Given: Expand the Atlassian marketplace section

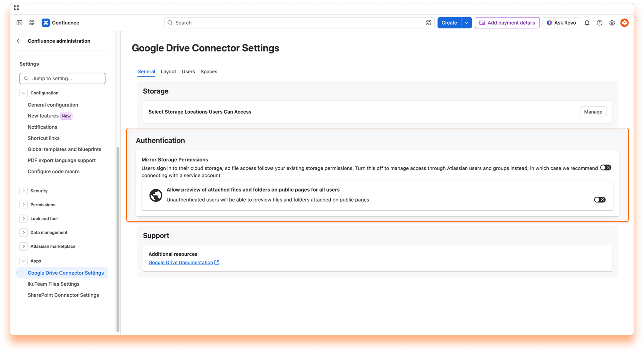Looking at the screenshot, I should click(x=24, y=246).
